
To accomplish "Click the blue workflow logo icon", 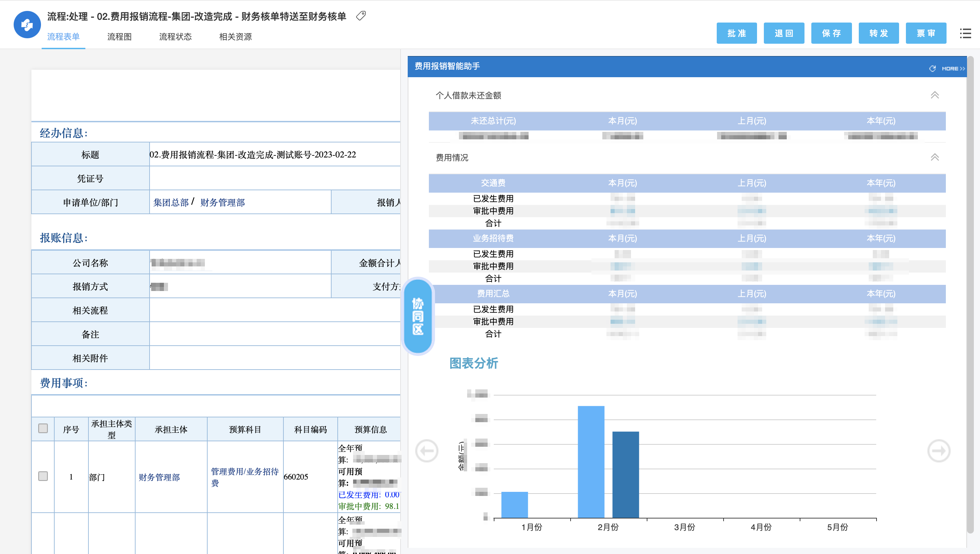I will (x=27, y=25).
